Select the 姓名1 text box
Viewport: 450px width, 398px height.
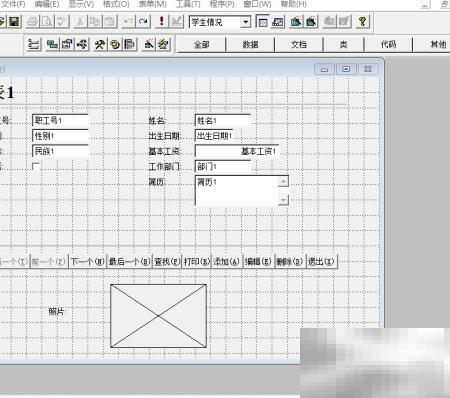point(223,120)
